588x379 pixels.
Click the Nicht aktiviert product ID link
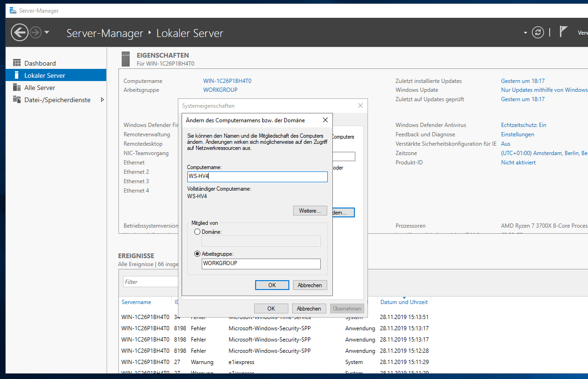coord(518,163)
